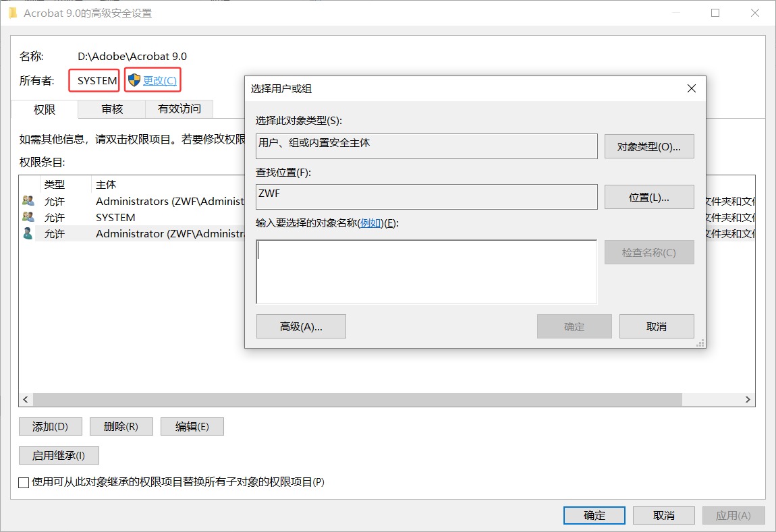Maximize the advanced security settings window

click(x=715, y=13)
